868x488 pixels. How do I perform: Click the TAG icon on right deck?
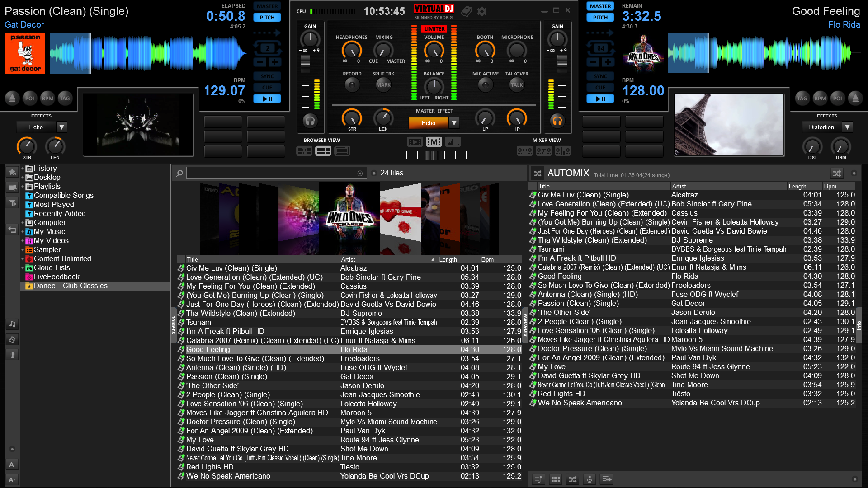click(804, 99)
